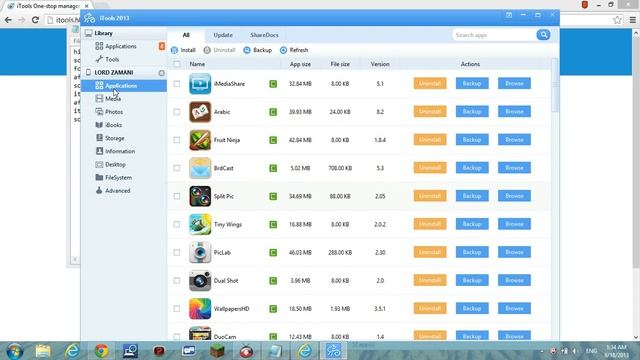Uninstall the iMediaShare app
Screen dimensions: 640x360
[430, 84]
